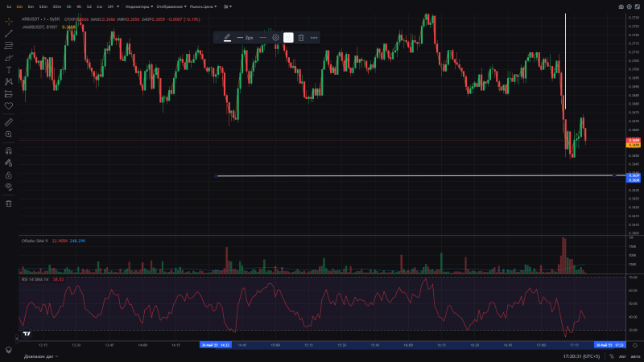Image resolution: width=644 pixels, height=362 pixels.
Task: Switch to 15m timeframe
Action: pyautogui.click(x=43, y=6)
